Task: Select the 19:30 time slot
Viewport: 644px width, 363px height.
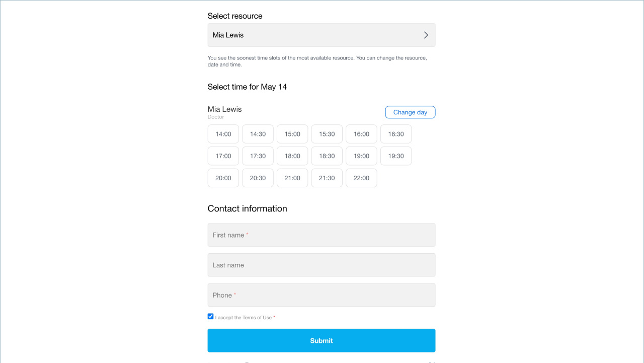Action: (396, 156)
